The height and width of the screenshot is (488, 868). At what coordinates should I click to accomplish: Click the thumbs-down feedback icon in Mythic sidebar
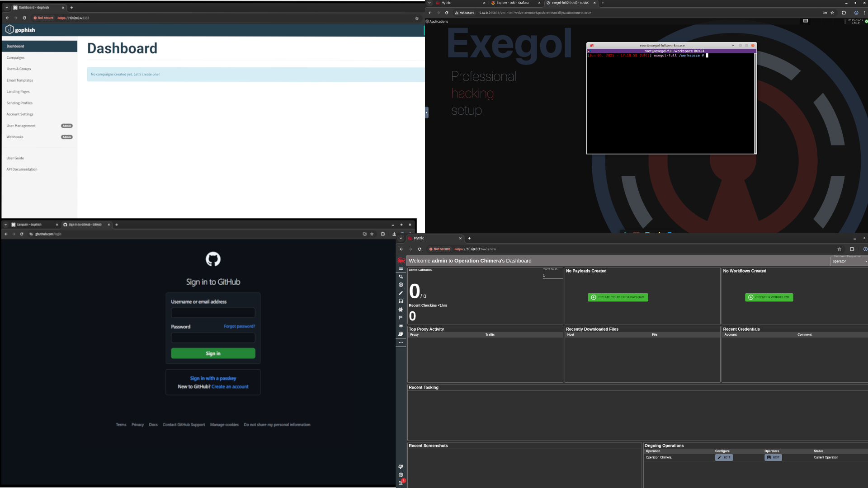401,467
